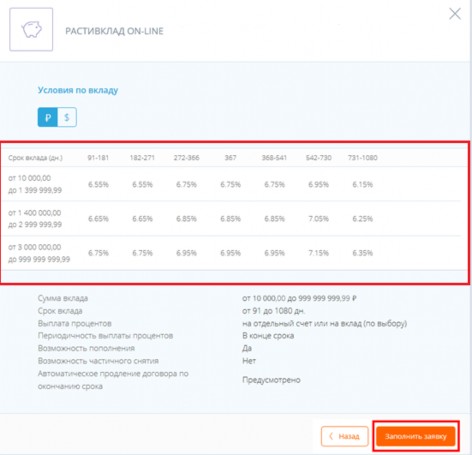This screenshot has height=455, width=472.
Task: Click the Заполнить заявку button
Action: click(416, 436)
